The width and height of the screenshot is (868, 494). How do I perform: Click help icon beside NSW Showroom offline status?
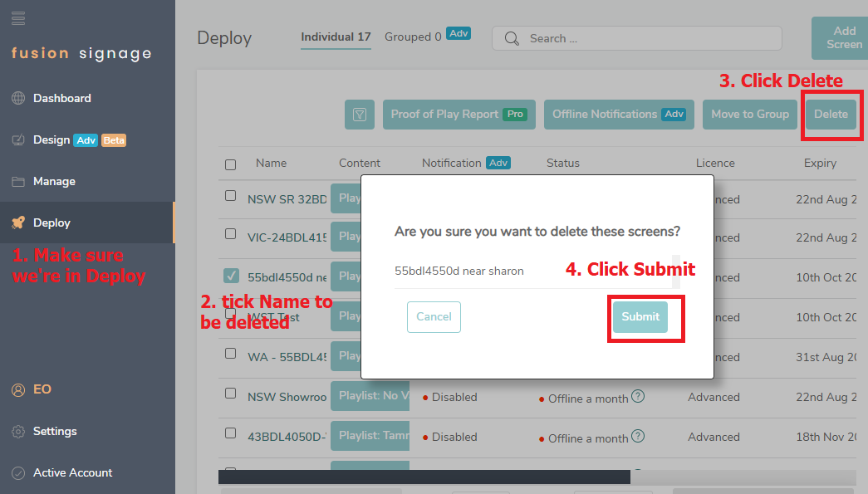click(638, 397)
